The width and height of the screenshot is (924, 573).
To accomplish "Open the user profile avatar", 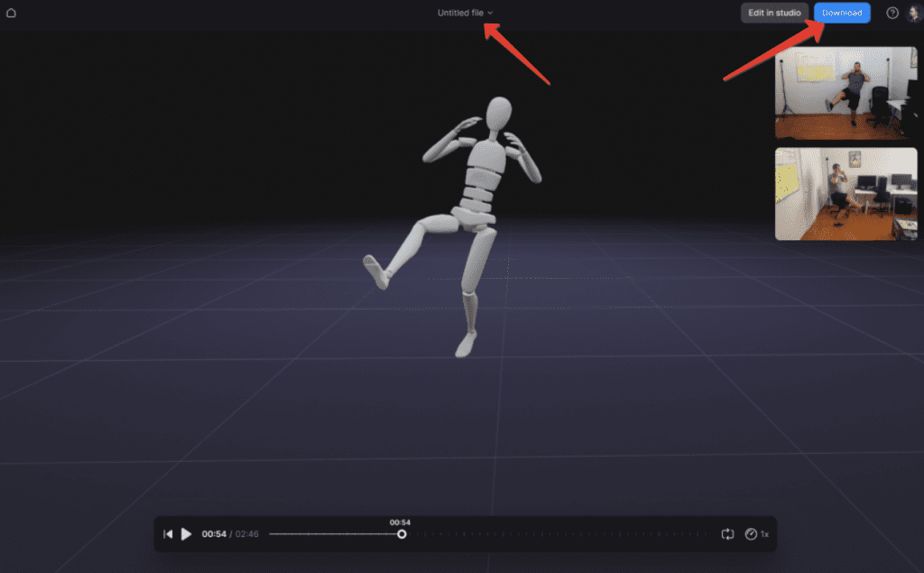I will (913, 13).
